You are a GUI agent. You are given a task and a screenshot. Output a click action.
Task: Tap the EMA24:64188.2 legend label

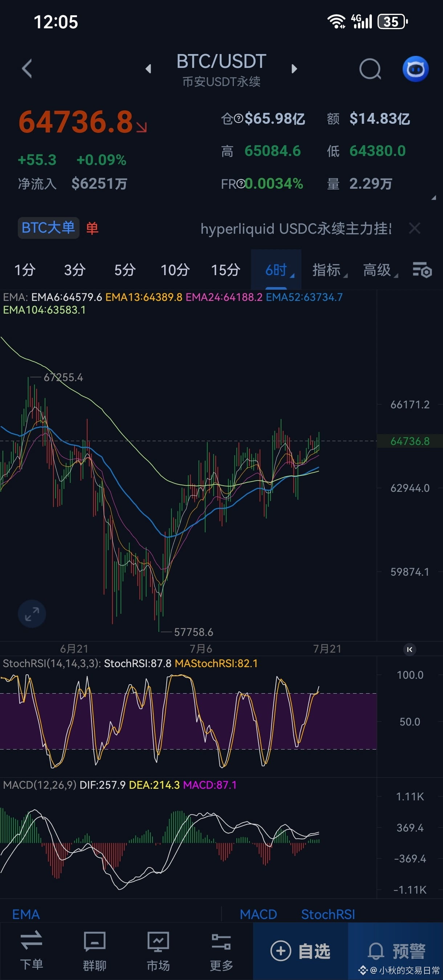pyautogui.click(x=224, y=297)
